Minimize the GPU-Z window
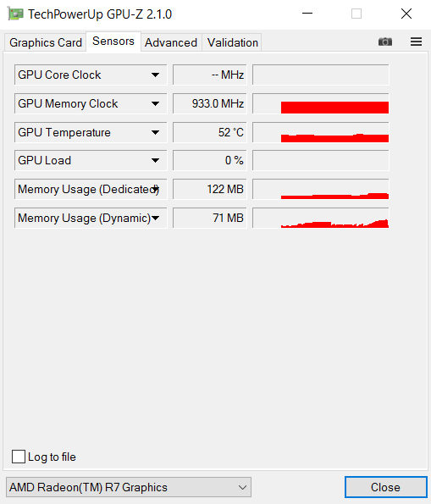431x504 pixels. coord(307,14)
